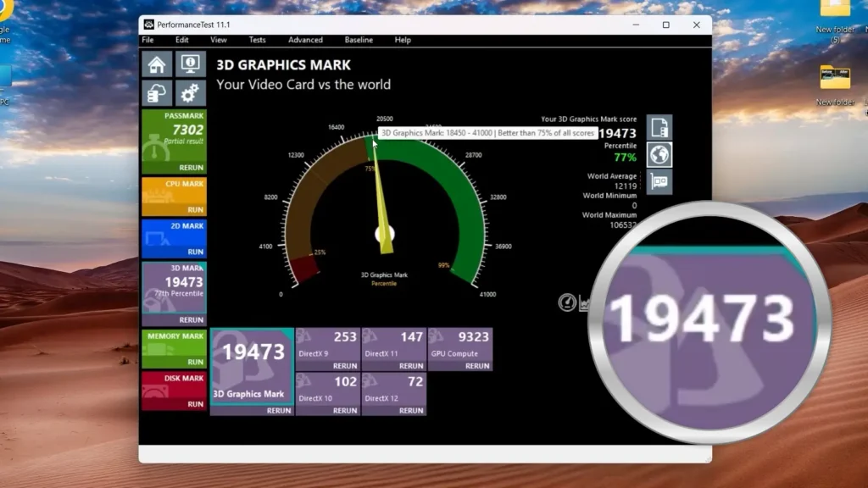The width and height of the screenshot is (868, 488).
Task: Rerun the DirectX 9 test
Action: pyautogui.click(x=345, y=366)
